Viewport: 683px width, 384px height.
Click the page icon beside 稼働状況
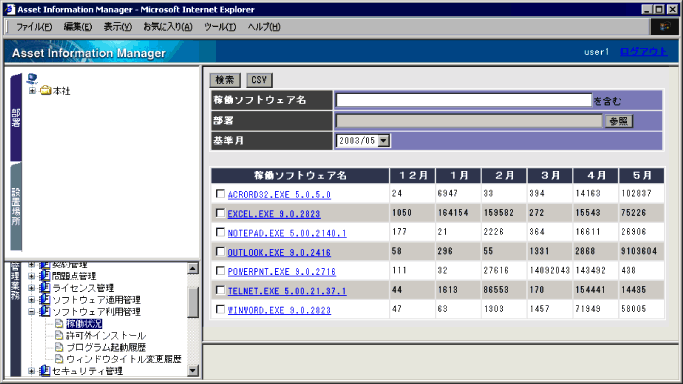coord(59,323)
